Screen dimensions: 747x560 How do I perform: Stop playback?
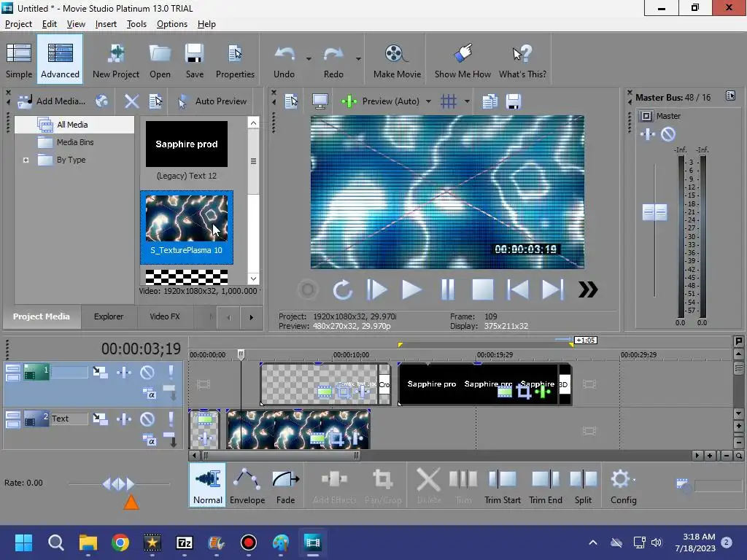coord(483,289)
